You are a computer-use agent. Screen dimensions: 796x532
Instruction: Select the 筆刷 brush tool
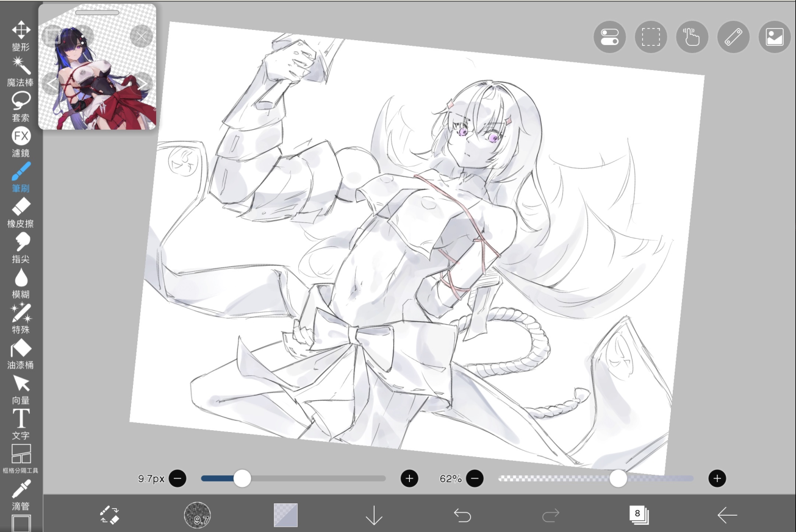[x=21, y=177]
